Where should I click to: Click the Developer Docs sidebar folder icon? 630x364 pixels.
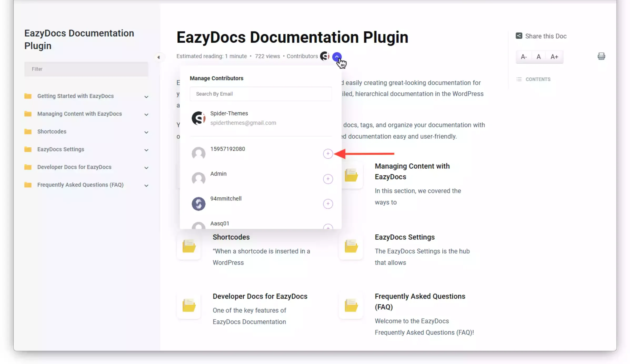[28, 167]
